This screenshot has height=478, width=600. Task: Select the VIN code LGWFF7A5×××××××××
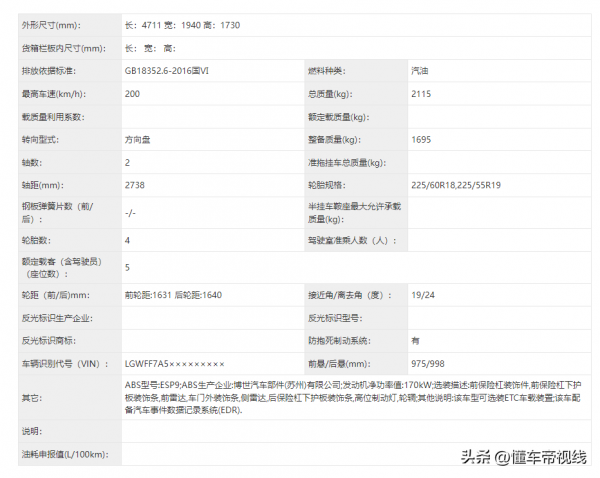[175, 364]
